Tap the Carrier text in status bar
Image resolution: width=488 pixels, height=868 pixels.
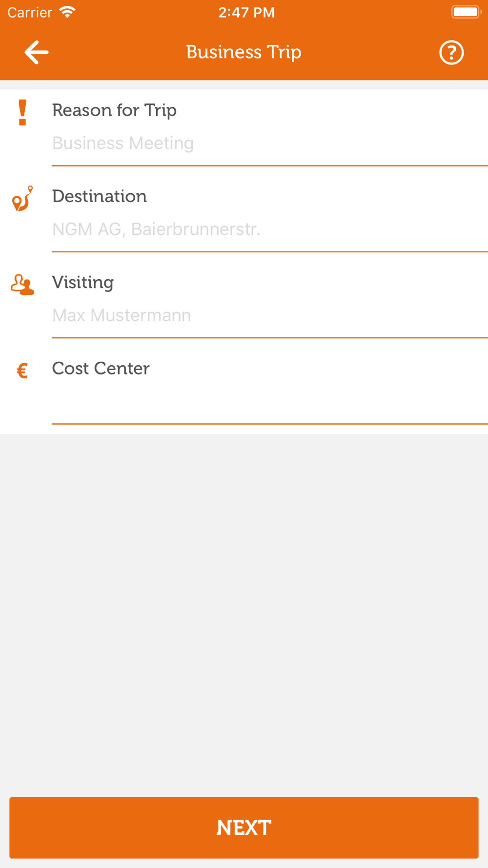(x=30, y=12)
